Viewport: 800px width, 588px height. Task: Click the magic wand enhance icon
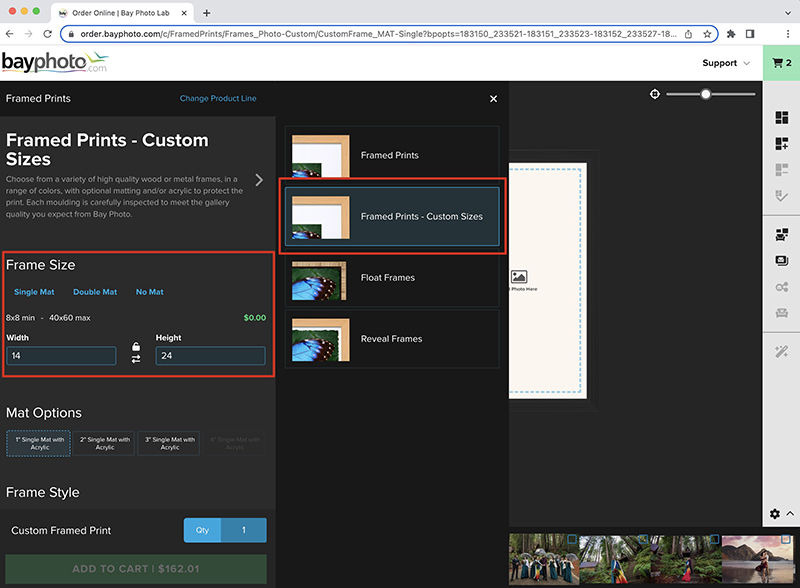click(781, 351)
